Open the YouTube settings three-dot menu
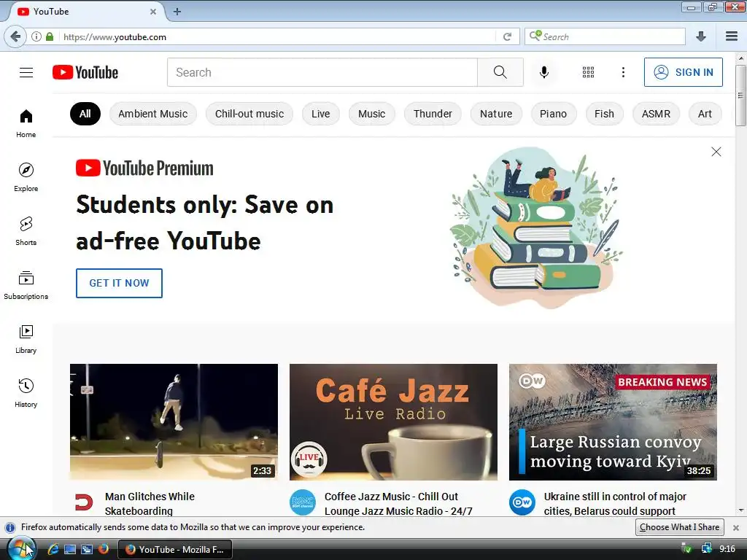Screen dimensions: 747x560 623,72
